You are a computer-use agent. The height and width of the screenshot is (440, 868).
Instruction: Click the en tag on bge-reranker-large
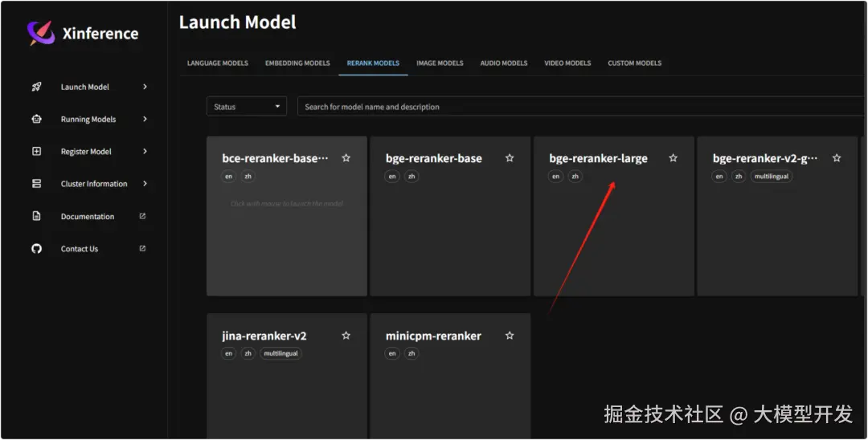coord(556,177)
